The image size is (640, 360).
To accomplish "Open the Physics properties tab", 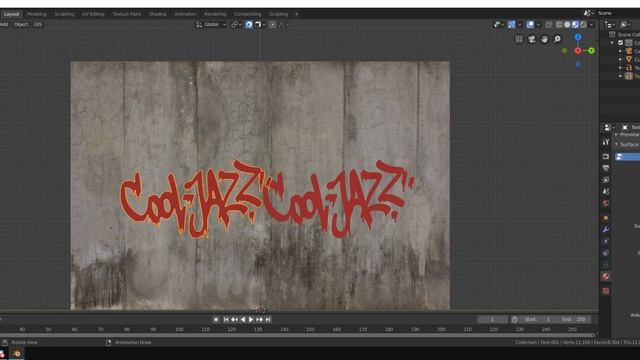I will click(606, 253).
